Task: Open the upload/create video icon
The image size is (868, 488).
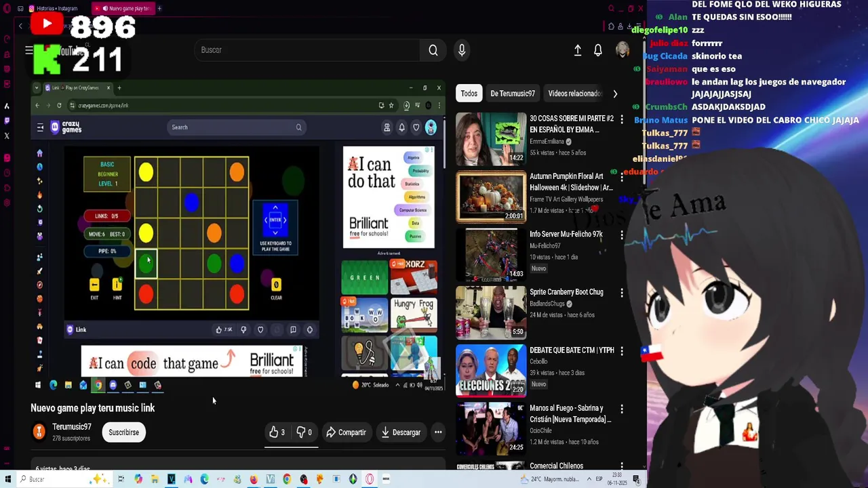Action: [578, 51]
